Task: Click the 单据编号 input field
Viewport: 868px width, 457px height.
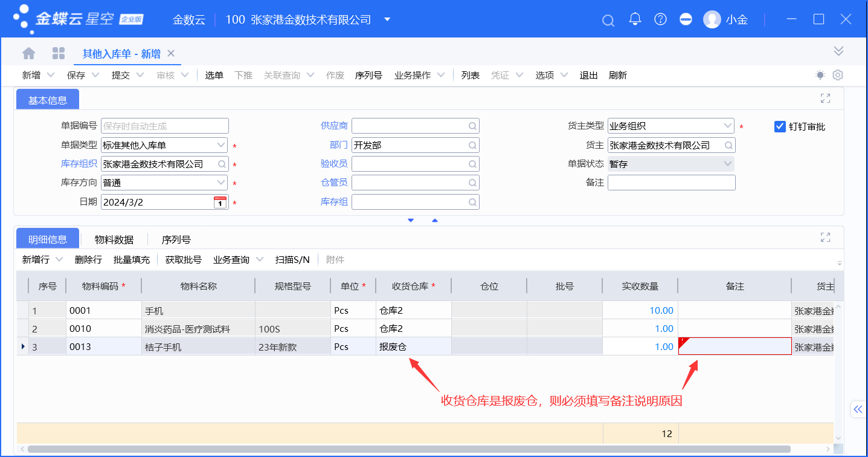Action: pyautogui.click(x=165, y=126)
